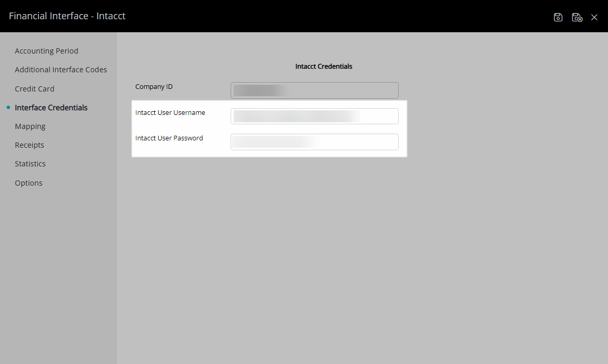
Task: Click the Save icon in header
Action: pyautogui.click(x=558, y=17)
